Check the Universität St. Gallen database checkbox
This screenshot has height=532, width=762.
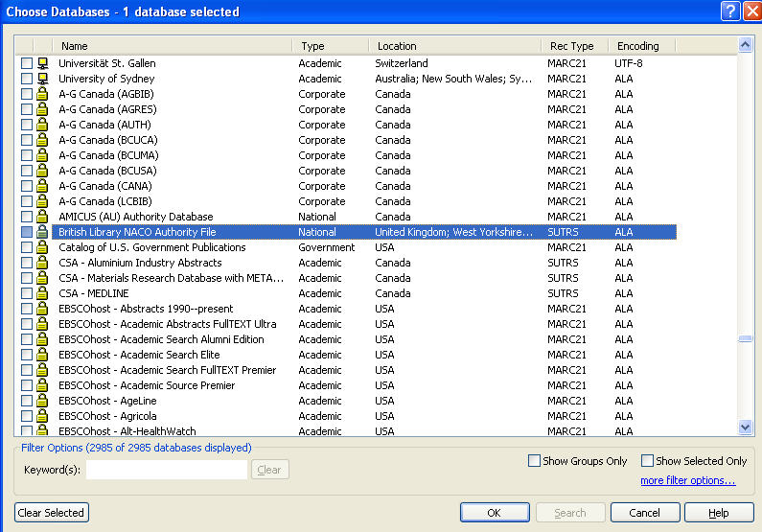pyautogui.click(x=27, y=63)
